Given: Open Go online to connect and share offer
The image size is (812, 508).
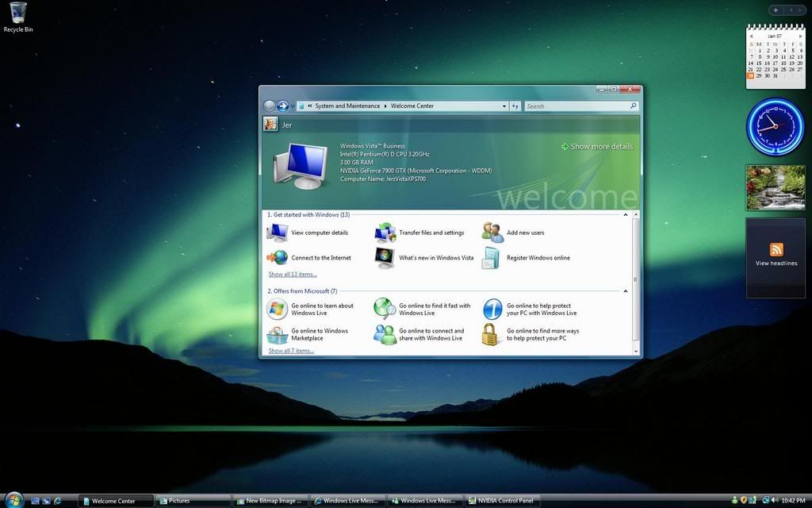Looking at the screenshot, I should pos(419,334).
